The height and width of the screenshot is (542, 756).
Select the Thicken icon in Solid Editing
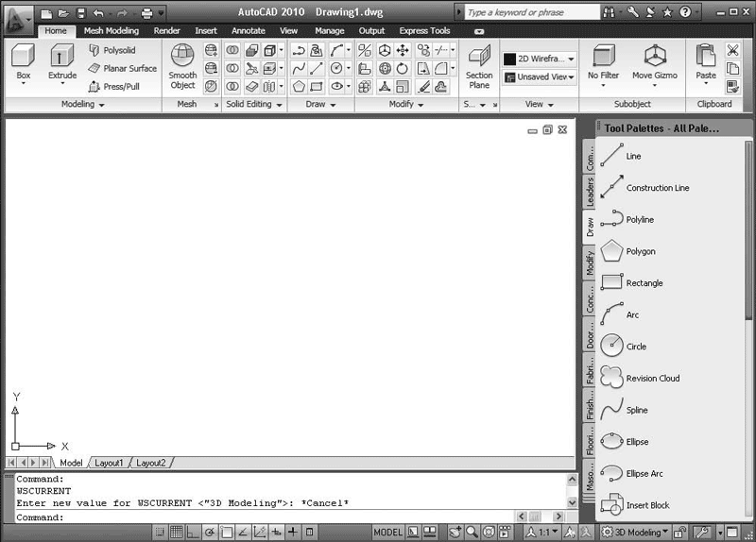(251, 87)
